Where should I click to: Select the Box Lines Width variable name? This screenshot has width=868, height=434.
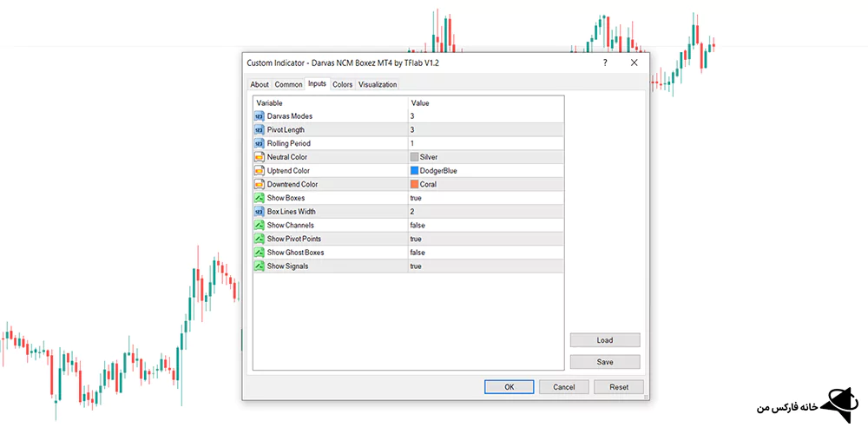click(291, 212)
